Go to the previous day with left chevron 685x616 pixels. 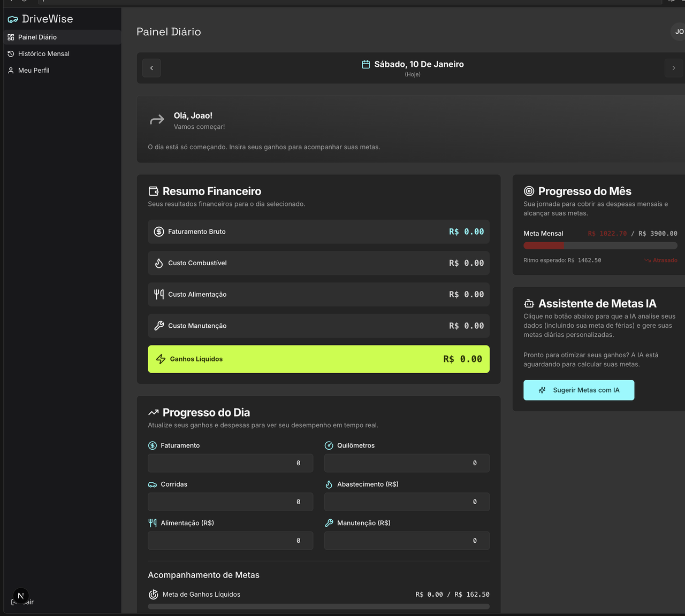coord(151,68)
